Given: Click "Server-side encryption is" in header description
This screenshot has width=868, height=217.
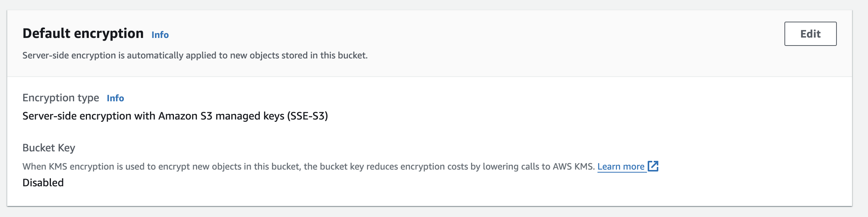Looking at the screenshot, I should pos(73,55).
